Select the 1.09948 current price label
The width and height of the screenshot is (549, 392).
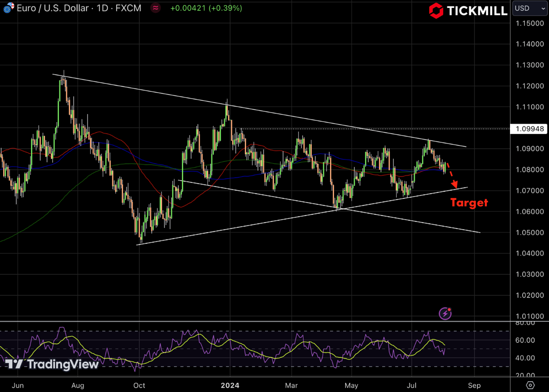(529, 129)
